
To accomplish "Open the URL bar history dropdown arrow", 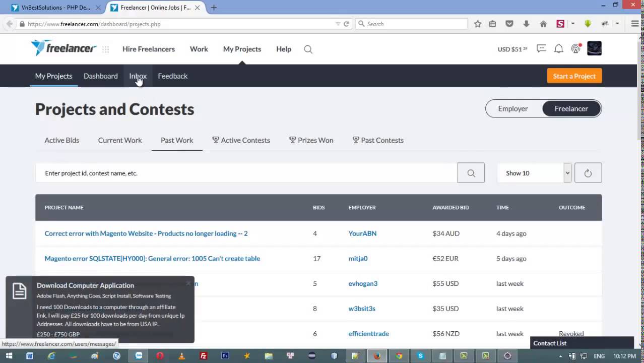I will click(x=338, y=24).
